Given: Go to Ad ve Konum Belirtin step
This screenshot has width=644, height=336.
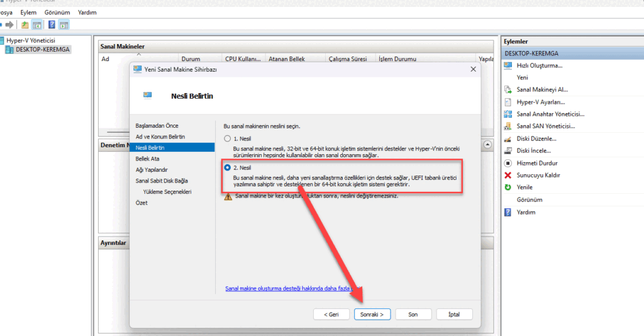Looking at the screenshot, I should [x=160, y=137].
